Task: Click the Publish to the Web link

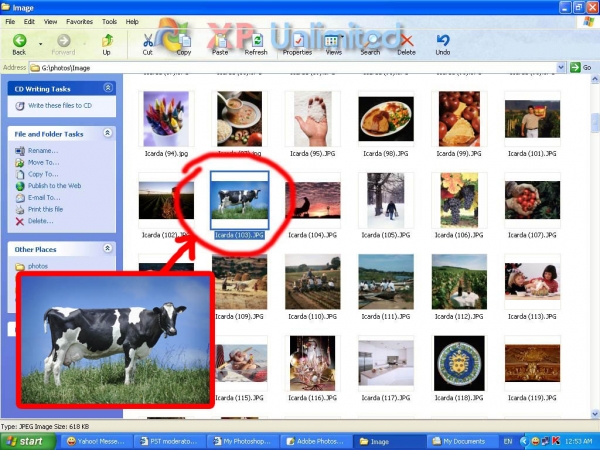Action: click(x=54, y=186)
